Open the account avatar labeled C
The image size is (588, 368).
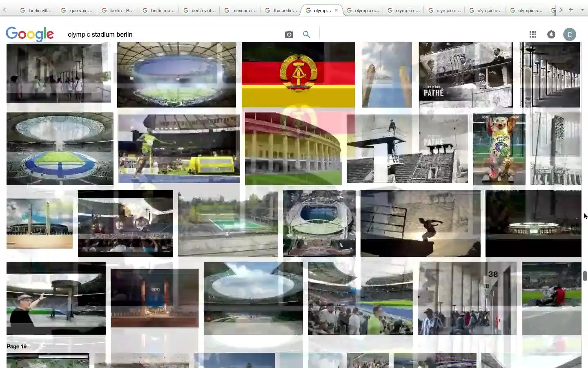tap(570, 35)
